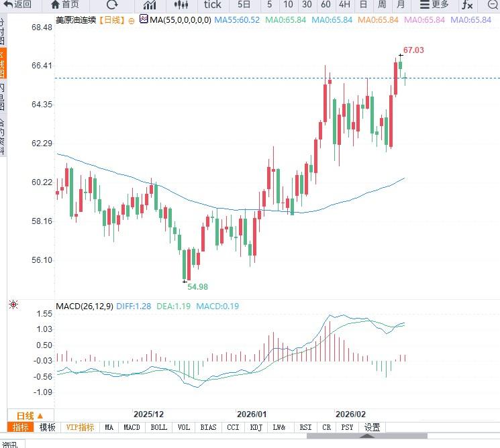Open 设置 settings in indicator bar
500x448 pixels.
(372, 427)
